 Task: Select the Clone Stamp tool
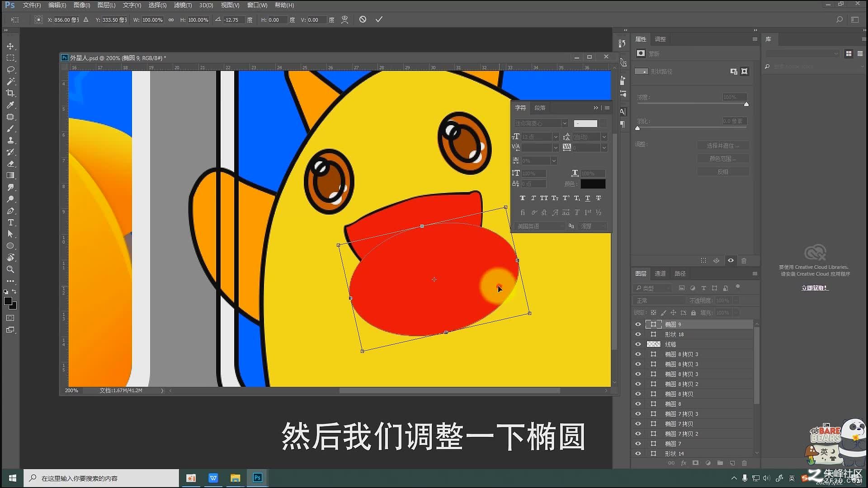10,141
